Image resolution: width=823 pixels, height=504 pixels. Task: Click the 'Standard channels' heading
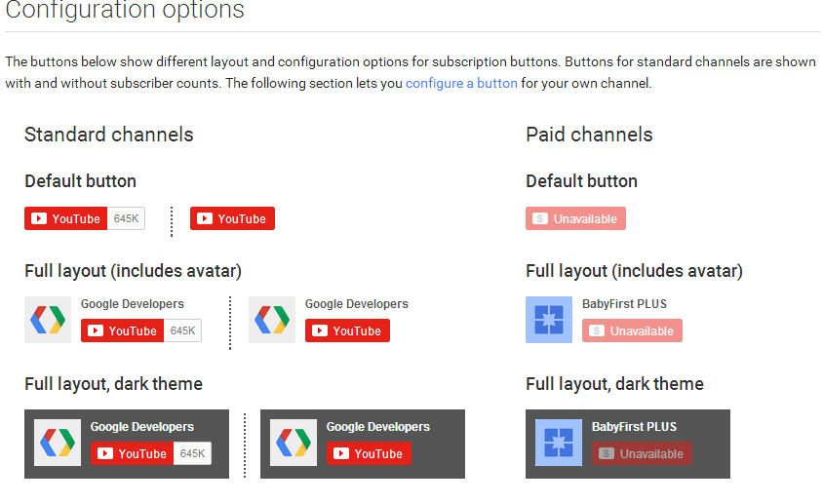(x=108, y=135)
